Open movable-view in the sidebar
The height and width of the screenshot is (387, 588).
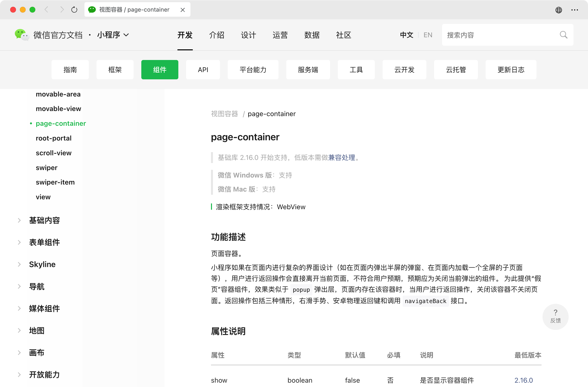pyautogui.click(x=58, y=109)
